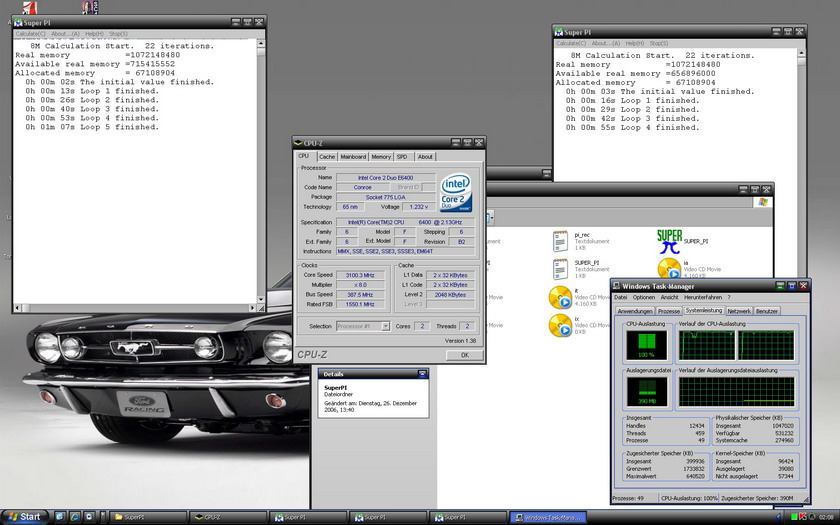Select the 'ix' Video CD Movie icon
The image size is (840, 525).
pos(560,326)
